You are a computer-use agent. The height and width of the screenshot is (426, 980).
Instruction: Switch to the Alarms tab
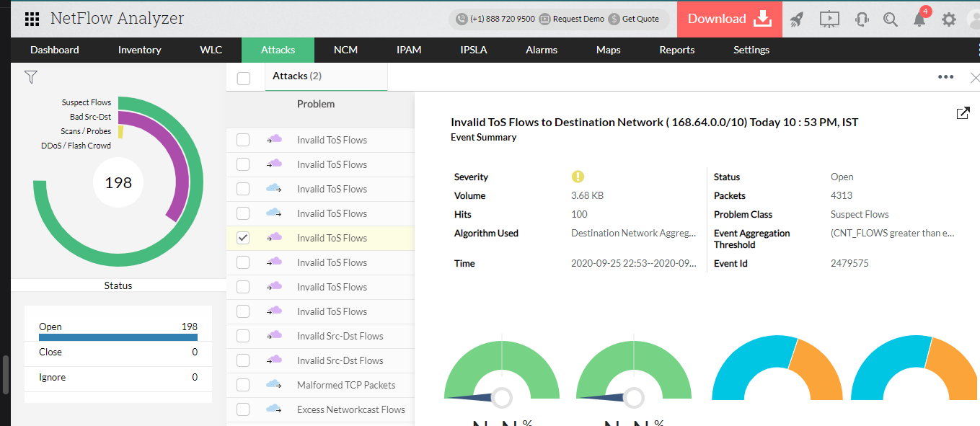542,50
